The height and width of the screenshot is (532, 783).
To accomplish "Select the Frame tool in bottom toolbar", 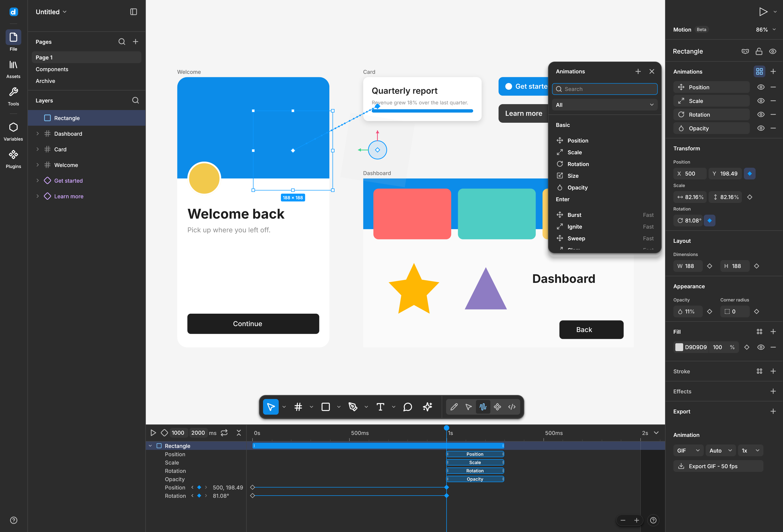I will coord(298,407).
